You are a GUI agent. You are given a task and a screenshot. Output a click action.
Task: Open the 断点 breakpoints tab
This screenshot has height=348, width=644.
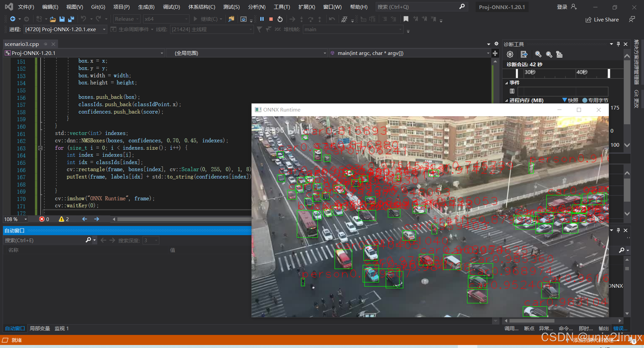pos(529,329)
